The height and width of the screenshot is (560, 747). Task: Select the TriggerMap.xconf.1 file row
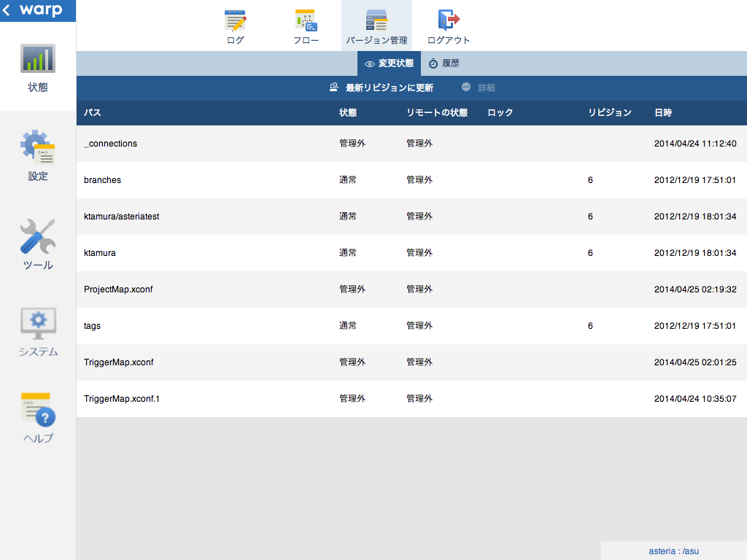pyautogui.click(x=411, y=399)
